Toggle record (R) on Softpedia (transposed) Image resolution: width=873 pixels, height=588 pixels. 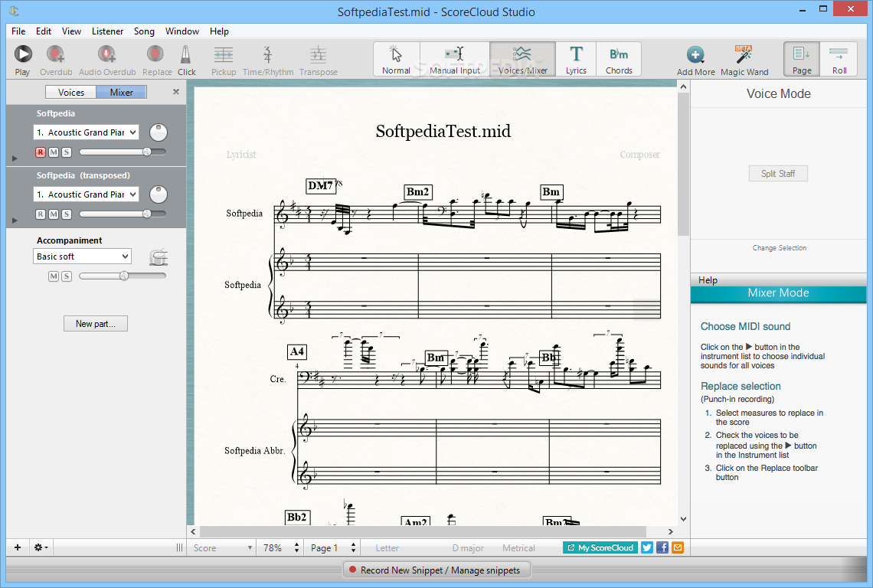click(40, 214)
